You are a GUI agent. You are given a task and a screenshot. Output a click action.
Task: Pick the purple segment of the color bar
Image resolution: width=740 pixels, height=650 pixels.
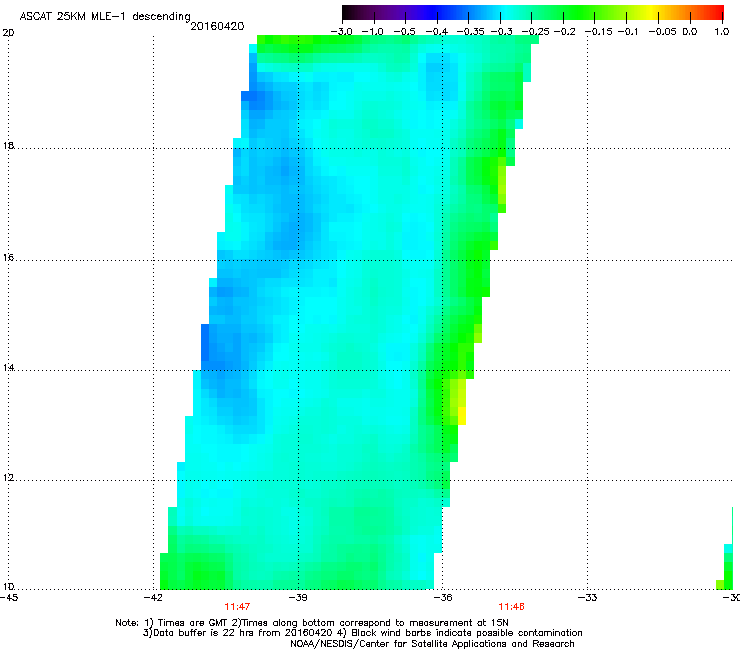point(401,13)
